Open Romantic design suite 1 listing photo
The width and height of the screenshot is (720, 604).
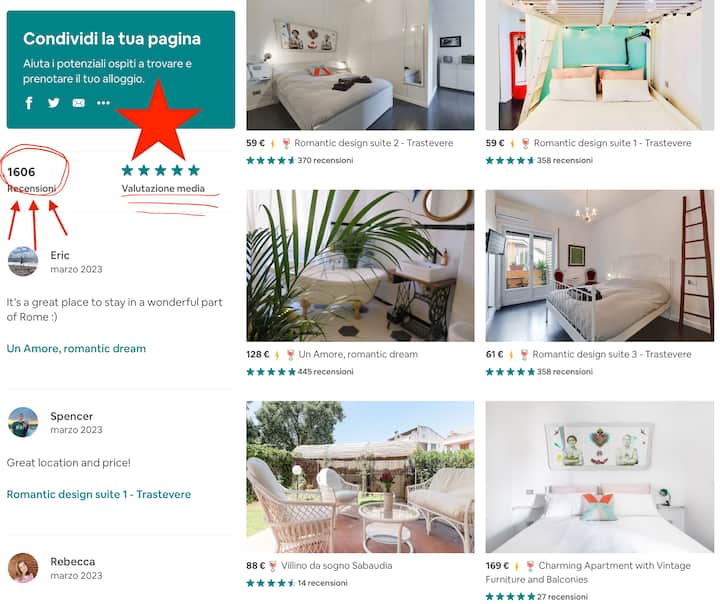coord(600,65)
